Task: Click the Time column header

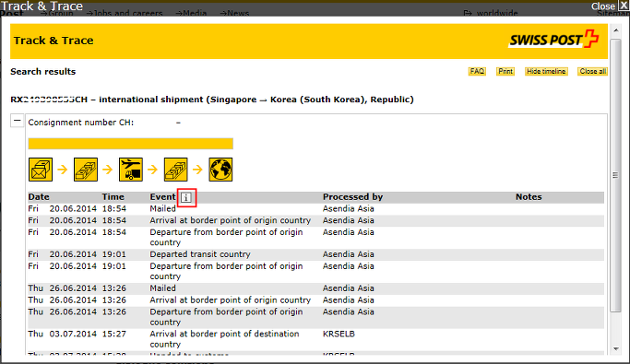Action: (113, 197)
